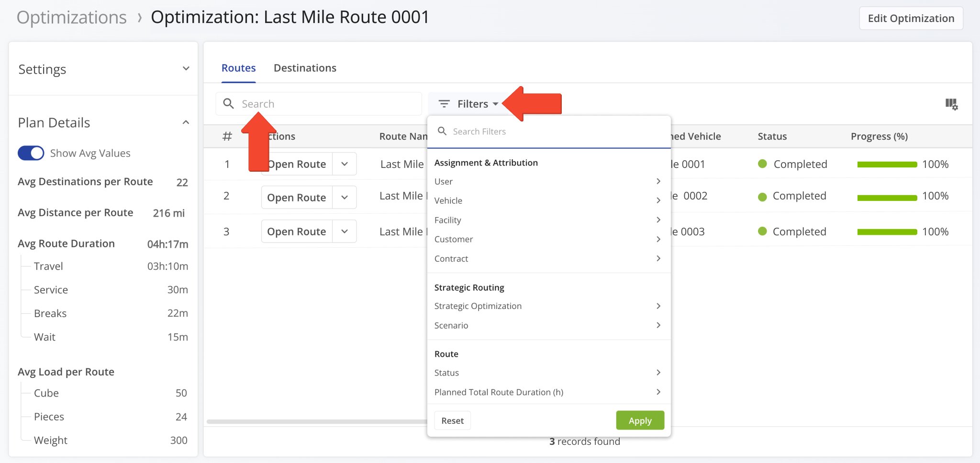Expand the Settings panel

click(186, 69)
